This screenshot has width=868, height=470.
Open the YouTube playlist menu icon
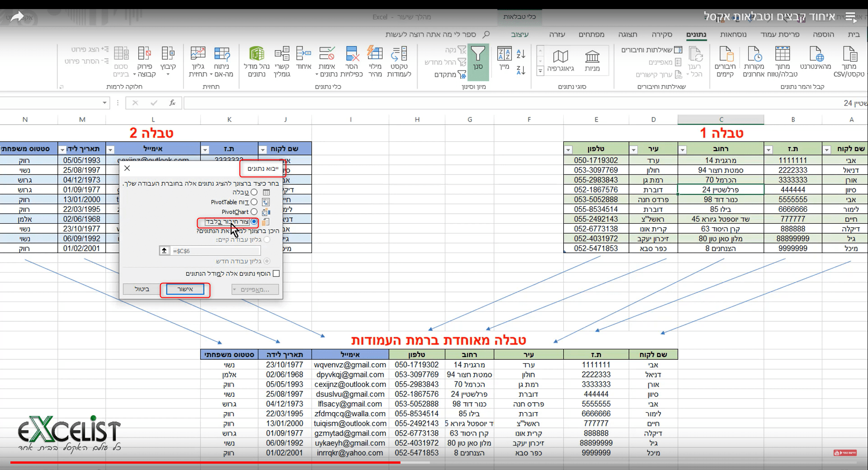[851, 18]
